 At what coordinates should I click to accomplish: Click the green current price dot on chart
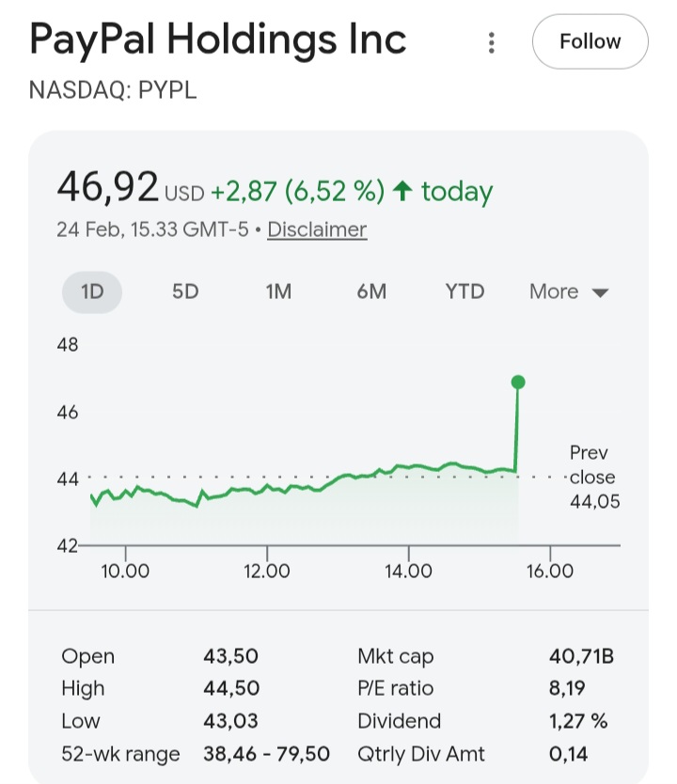[x=517, y=382]
